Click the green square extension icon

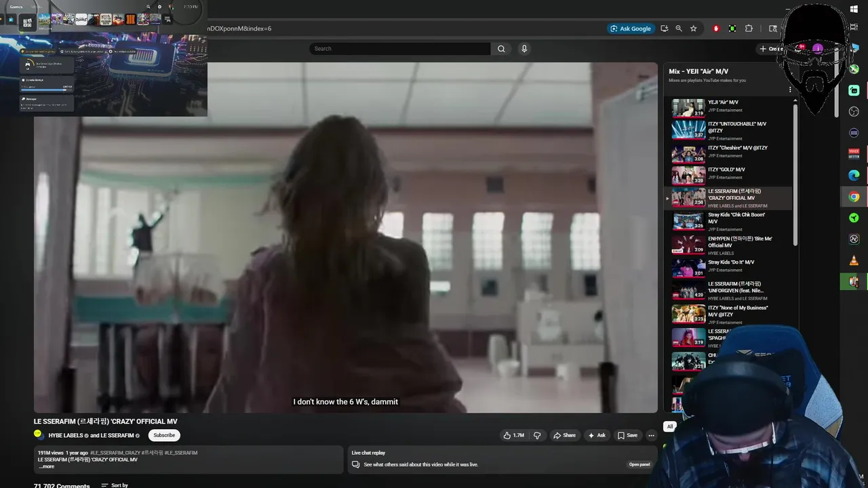(732, 28)
